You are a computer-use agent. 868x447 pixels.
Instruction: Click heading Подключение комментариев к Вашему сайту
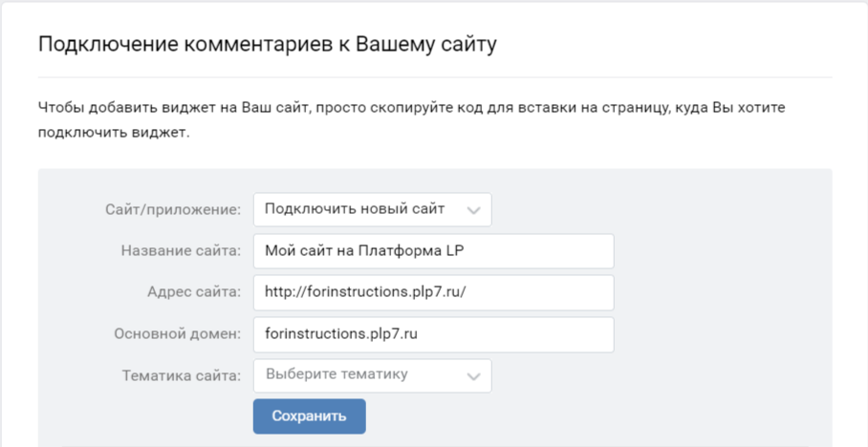coord(268,45)
